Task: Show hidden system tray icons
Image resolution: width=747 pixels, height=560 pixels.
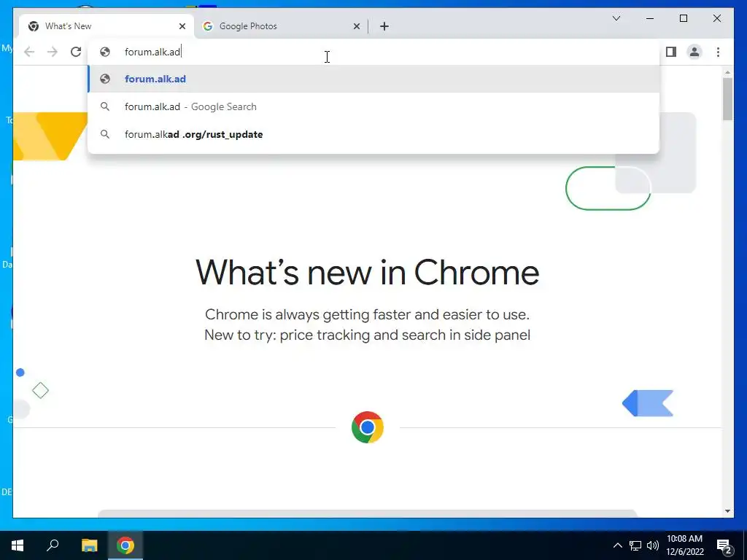Action: pyautogui.click(x=617, y=545)
